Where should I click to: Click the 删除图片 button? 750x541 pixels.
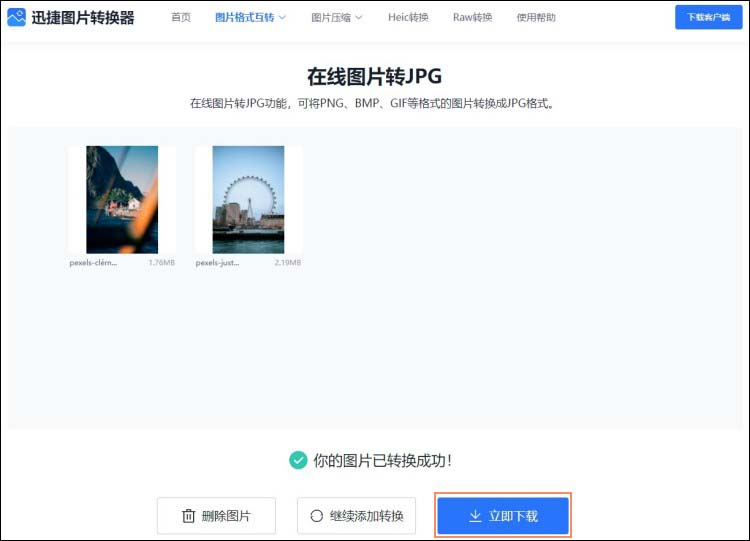pos(216,516)
